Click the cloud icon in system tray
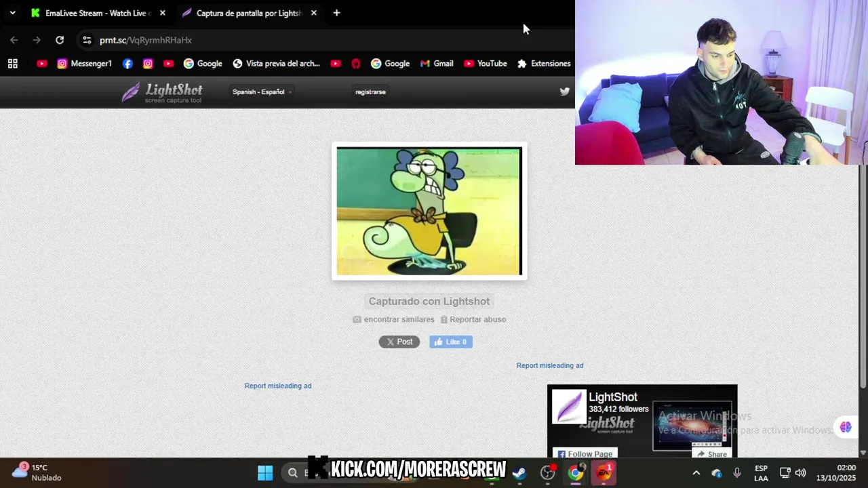This screenshot has height=488, width=868. (716, 473)
